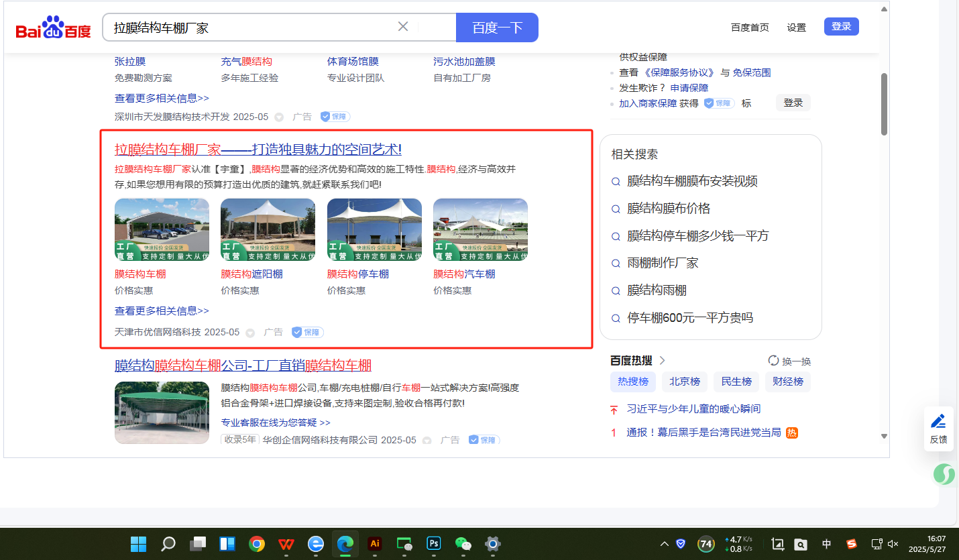Switch to the 北京榜 tab
The image size is (959, 560).
tap(684, 382)
